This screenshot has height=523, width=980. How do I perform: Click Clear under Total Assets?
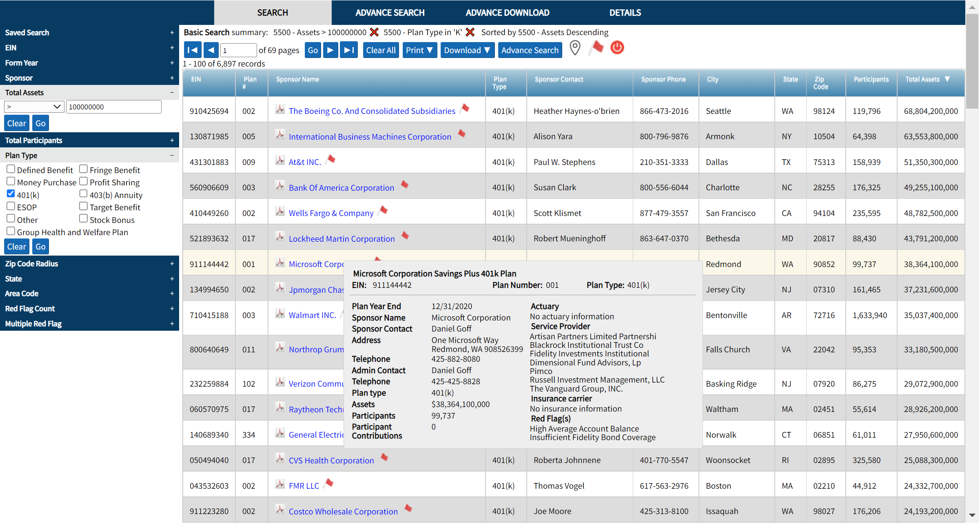[x=16, y=123]
